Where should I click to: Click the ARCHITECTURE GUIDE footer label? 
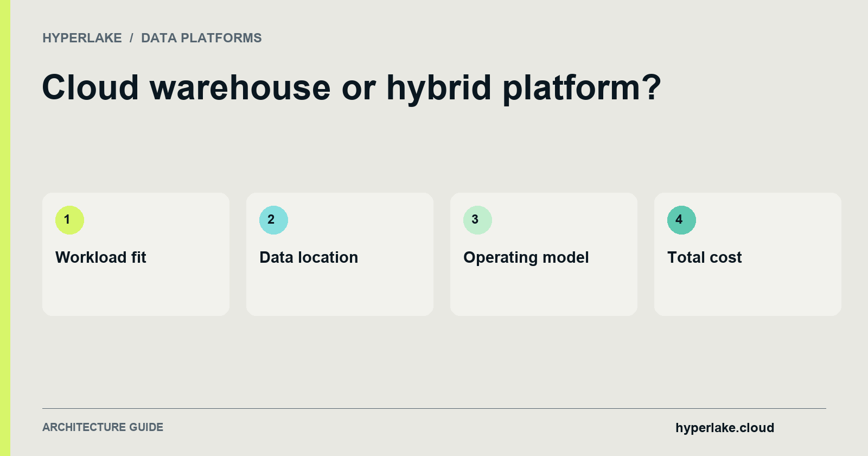[x=103, y=427]
